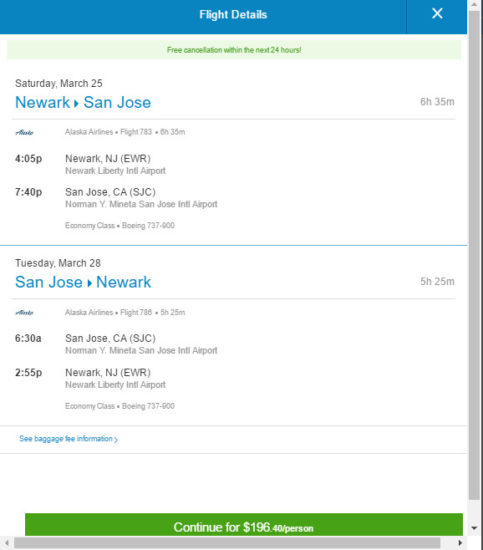Click arrow between Newark and San Jose
The height and width of the screenshot is (550, 483).
[76, 103]
